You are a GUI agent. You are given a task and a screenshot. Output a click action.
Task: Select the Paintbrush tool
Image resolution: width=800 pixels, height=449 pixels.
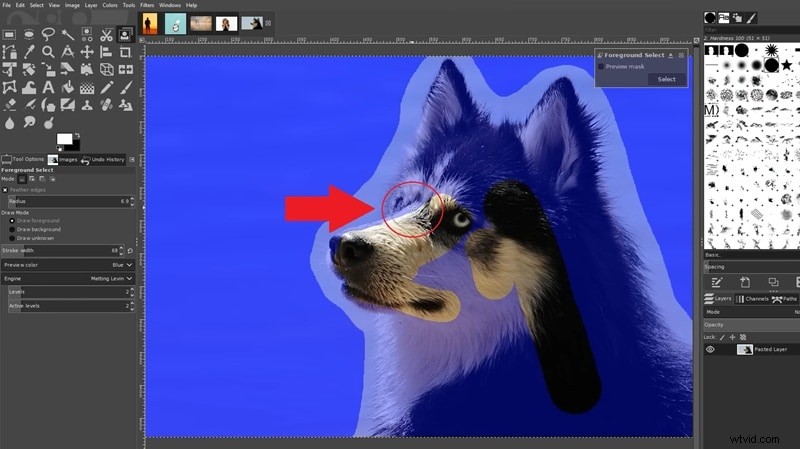point(125,87)
